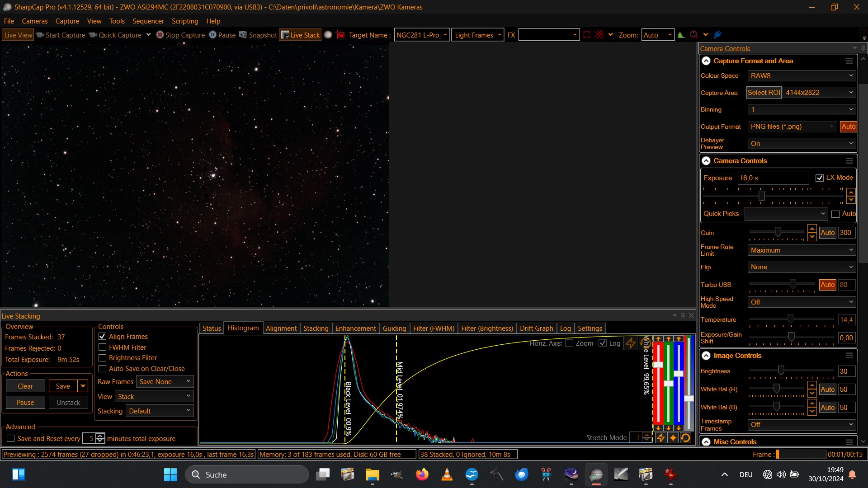This screenshot has height=488, width=868.
Task: Enable the histogram Zoom axis checkbox
Action: (x=570, y=343)
